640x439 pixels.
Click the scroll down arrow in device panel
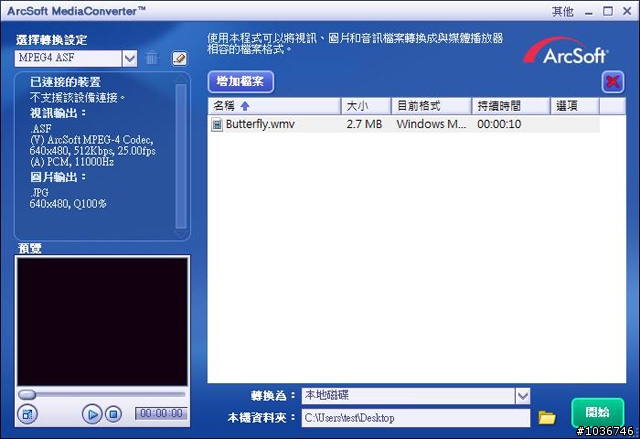[x=181, y=234]
